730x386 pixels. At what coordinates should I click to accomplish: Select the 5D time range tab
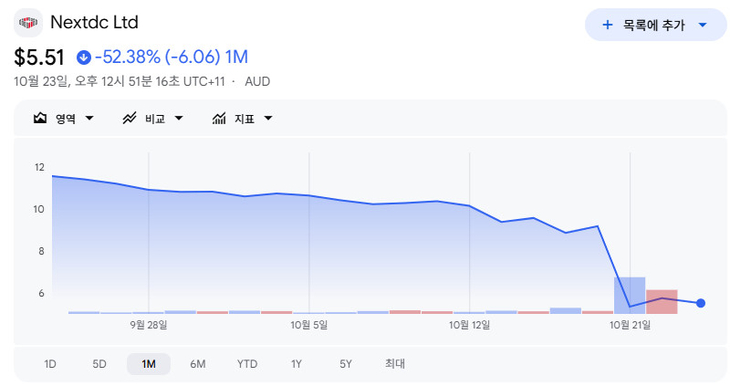coord(99,364)
